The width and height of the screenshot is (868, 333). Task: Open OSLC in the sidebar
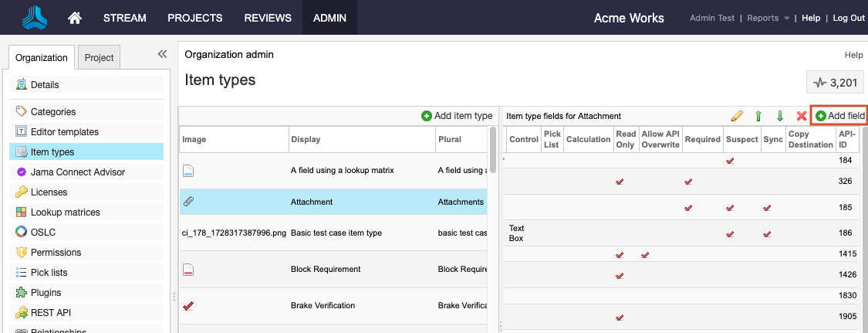86,232
